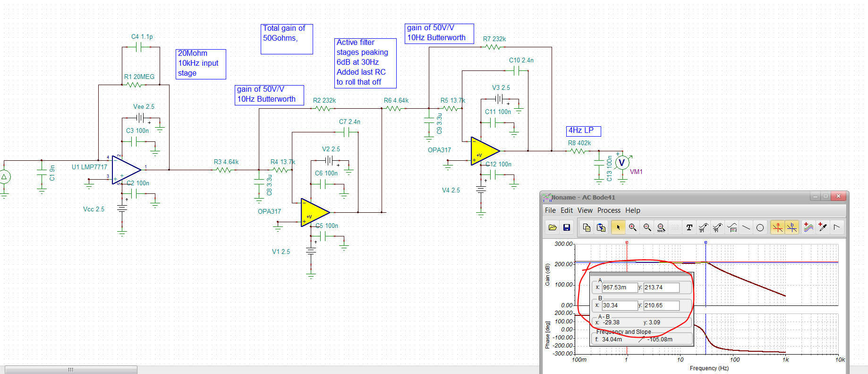Choose the Circle drawing tool
The image size is (868, 374).
[x=760, y=227]
